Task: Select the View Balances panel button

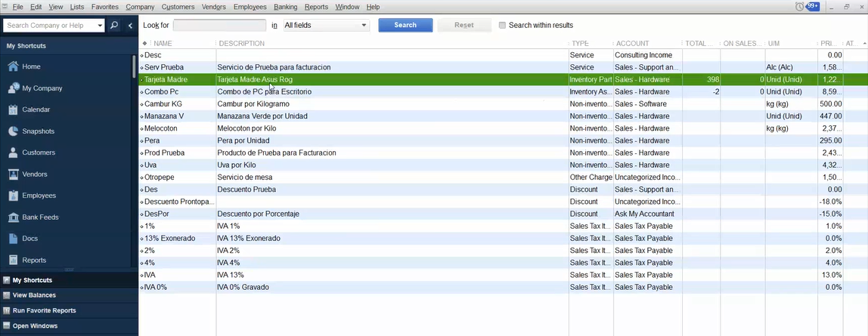Action: [69, 295]
